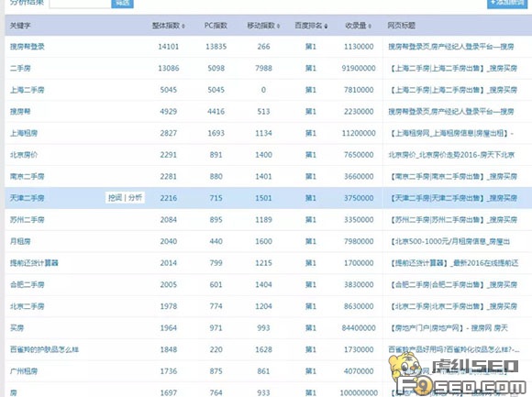Click mobile index value 7988
Image resolution: width=532 pixels, height=397 pixels.
pyautogui.click(x=263, y=68)
